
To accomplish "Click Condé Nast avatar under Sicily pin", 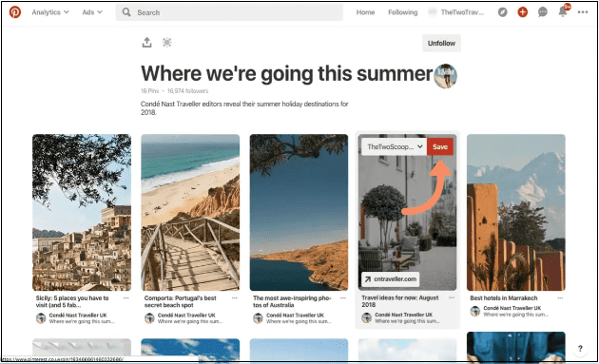I will click(41, 318).
